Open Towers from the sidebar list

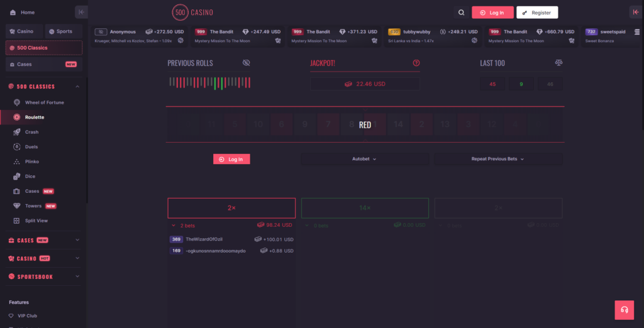coord(33,206)
